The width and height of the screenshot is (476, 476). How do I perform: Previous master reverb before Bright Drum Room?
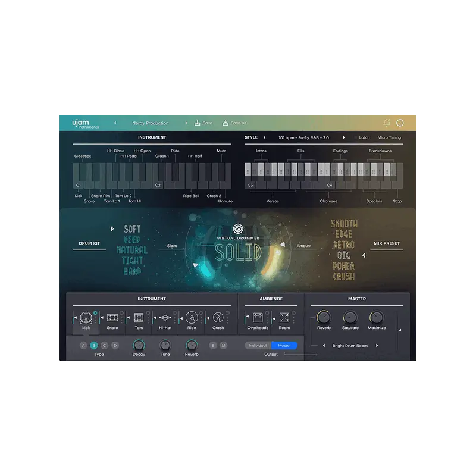click(324, 346)
